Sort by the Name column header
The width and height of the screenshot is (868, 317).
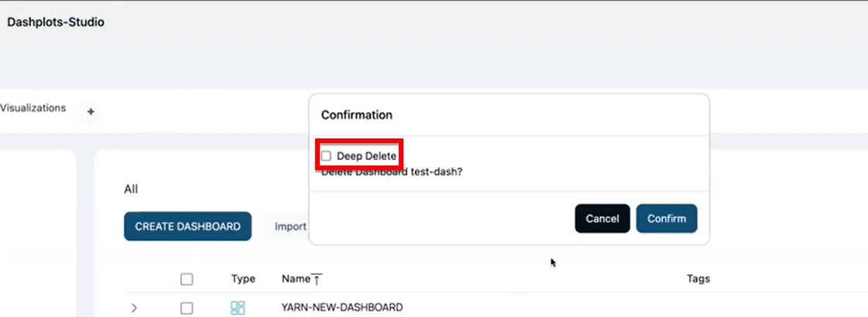(x=295, y=279)
